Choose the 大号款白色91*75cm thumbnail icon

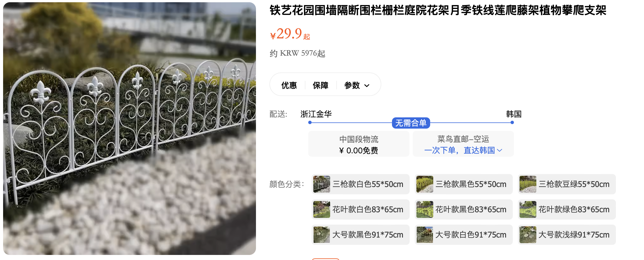coord(425,235)
